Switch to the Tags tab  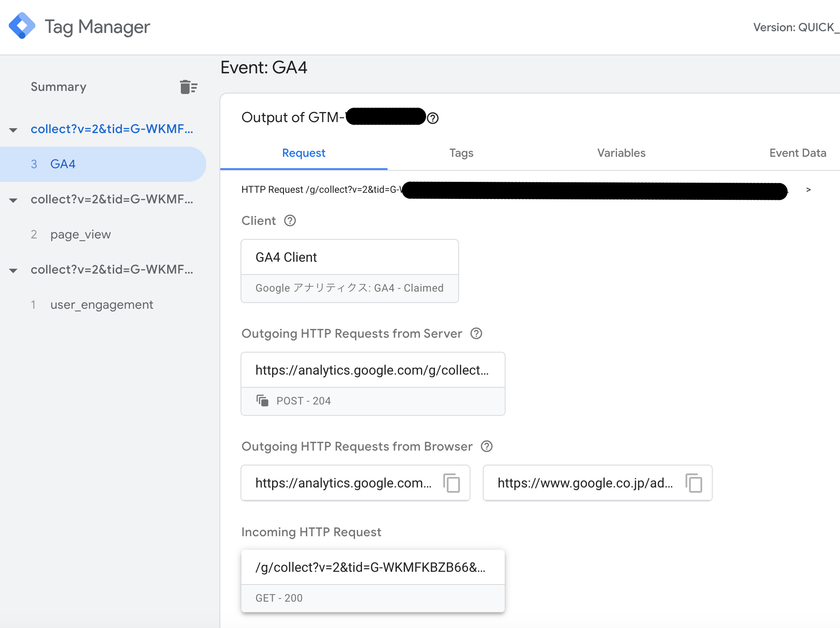click(461, 153)
